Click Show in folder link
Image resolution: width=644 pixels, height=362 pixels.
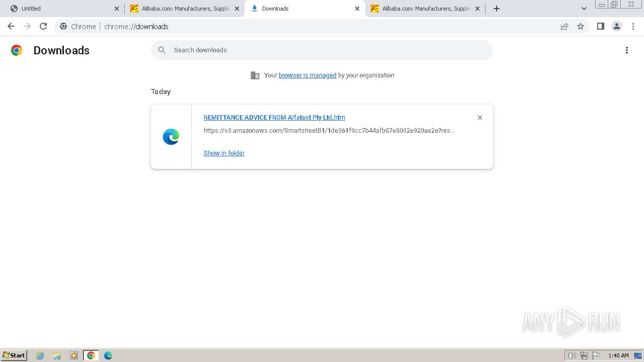[x=224, y=153]
